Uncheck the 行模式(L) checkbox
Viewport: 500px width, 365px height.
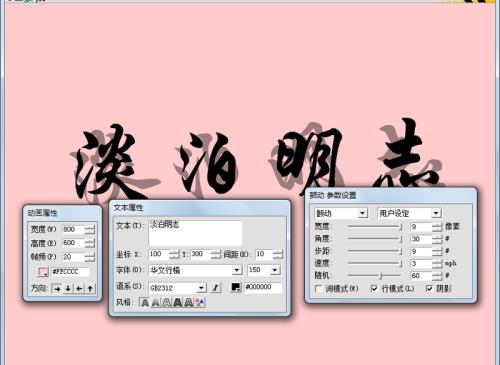(x=375, y=289)
